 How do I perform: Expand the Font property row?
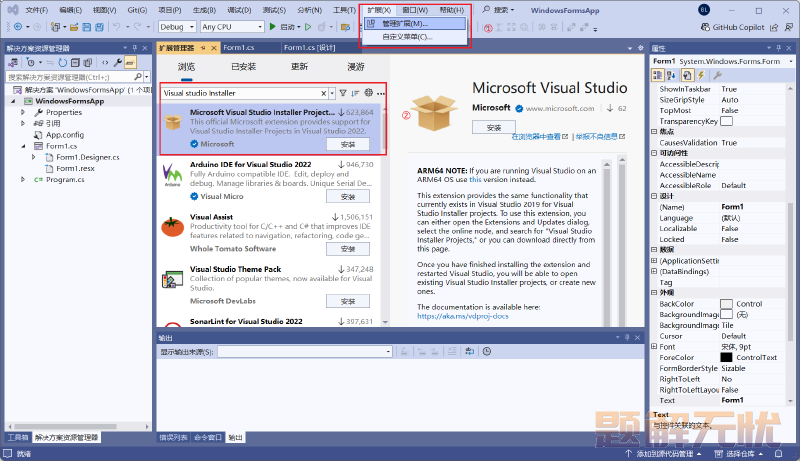[x=655, y=347]
